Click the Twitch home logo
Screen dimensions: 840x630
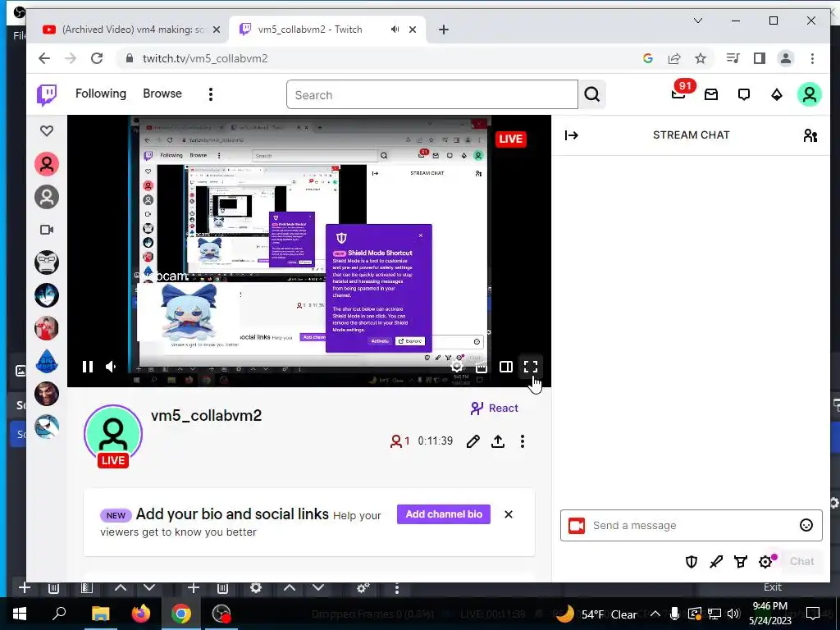click(x=47, y=95)
